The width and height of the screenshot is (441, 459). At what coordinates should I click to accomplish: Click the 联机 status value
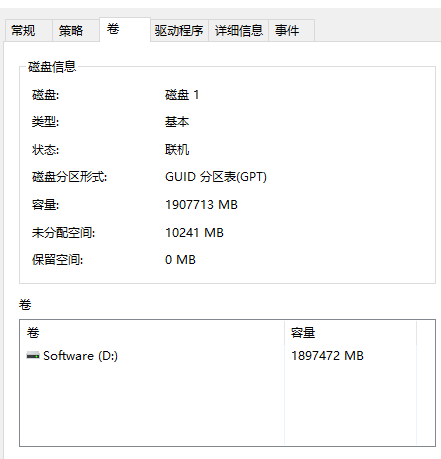(177, 150)
